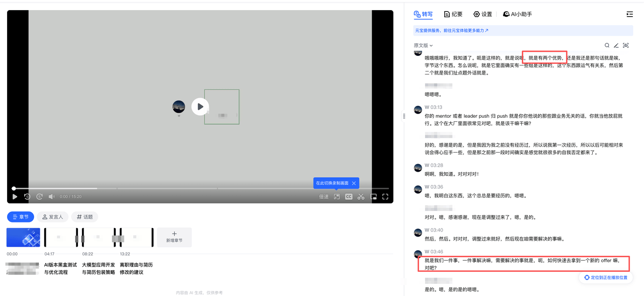Open the scissors clip tool
Screen dimensions: 644x296
[x=361, y=197]
